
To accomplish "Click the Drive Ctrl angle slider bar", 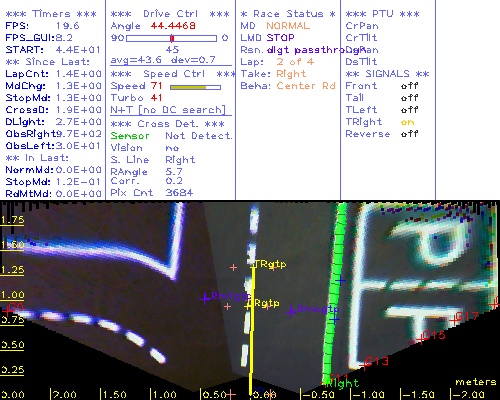I will [171, 38].
